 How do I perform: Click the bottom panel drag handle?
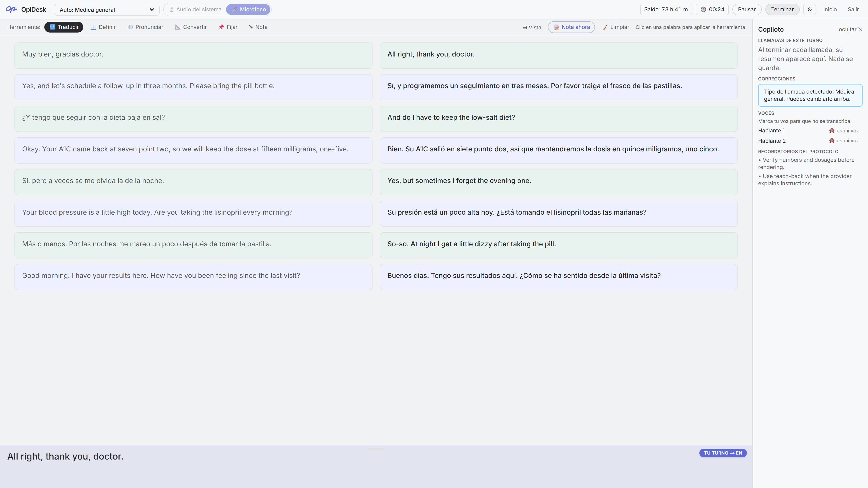point(376,449)
